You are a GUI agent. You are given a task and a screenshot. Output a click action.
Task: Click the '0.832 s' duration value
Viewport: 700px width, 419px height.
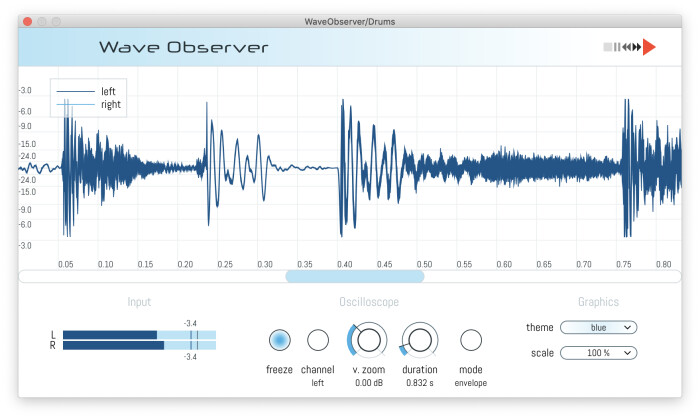point(420,383)
